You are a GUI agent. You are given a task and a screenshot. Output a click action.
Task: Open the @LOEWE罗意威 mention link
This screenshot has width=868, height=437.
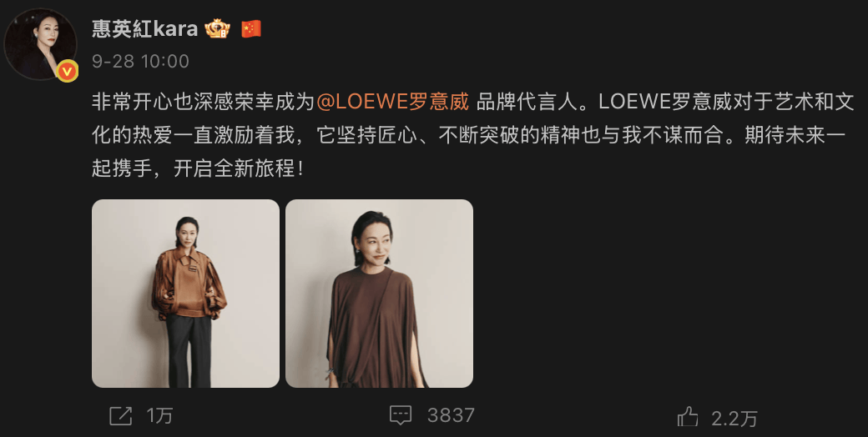(x=393, y=102)
